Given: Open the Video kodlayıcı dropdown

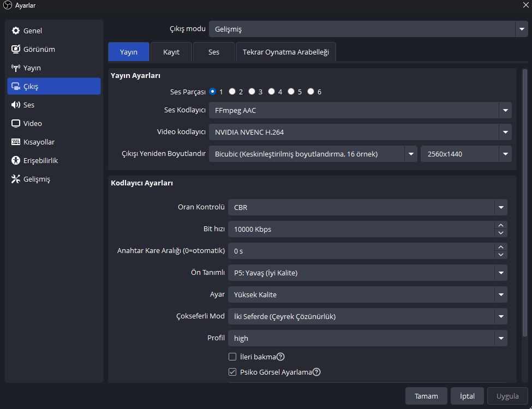Looking at the screenshot, I should click(360, 132).
